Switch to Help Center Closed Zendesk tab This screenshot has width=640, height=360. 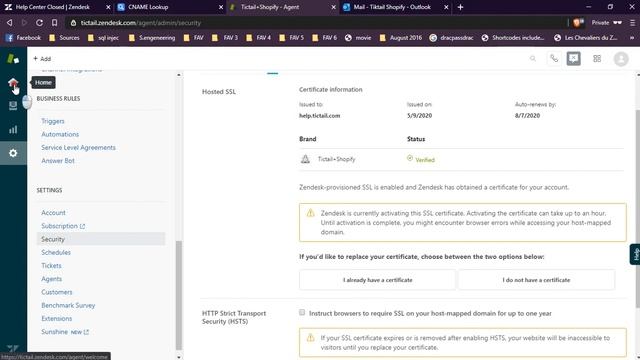(x=57, y=7)
